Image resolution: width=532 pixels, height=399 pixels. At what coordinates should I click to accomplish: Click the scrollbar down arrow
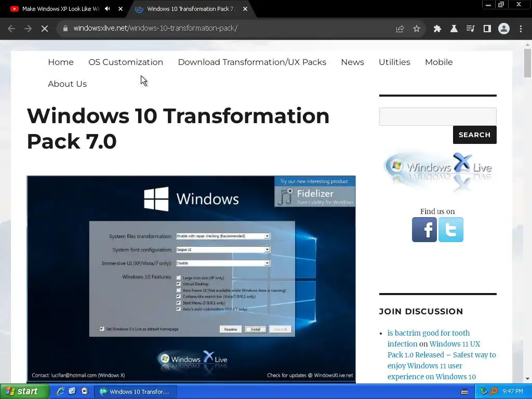click(x=527, y=379)
